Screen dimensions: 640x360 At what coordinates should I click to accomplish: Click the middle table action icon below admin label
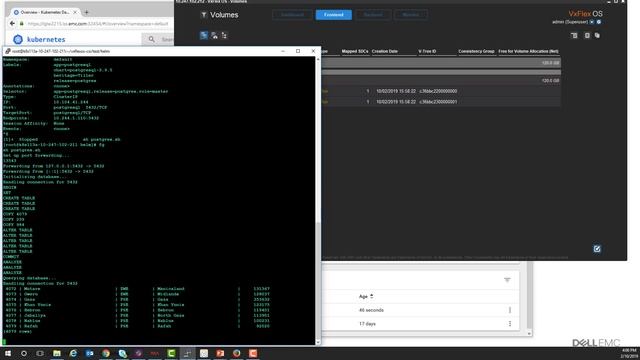coord(587,36)
